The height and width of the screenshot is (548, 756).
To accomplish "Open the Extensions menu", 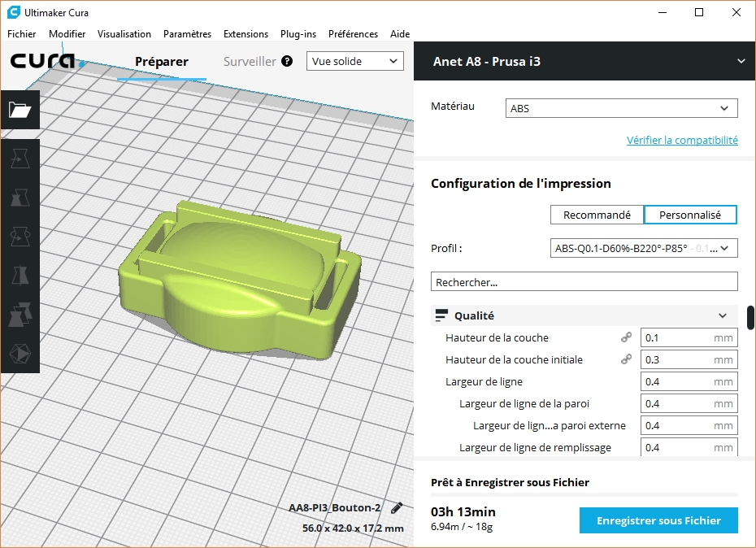I will pos(245,34).
